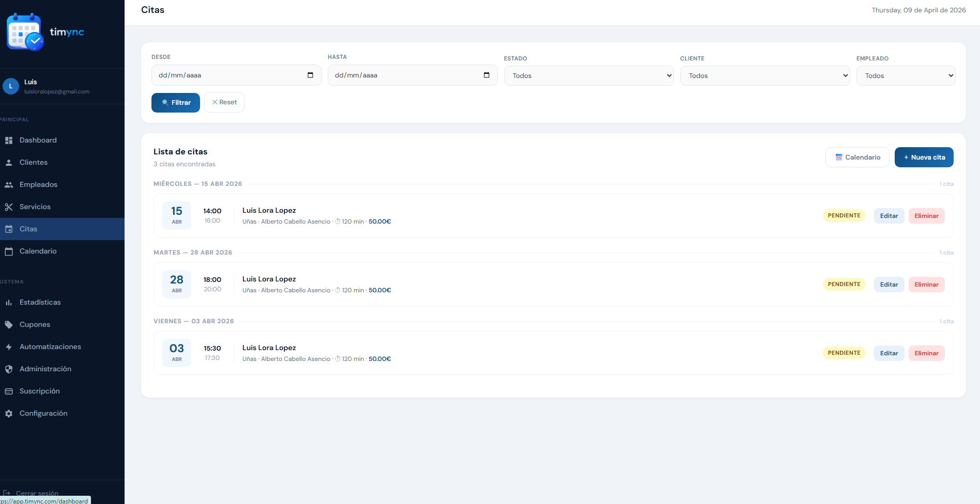
Task: Click the Dashboard grid icon in sidebar
Action: tap(9, 140)
